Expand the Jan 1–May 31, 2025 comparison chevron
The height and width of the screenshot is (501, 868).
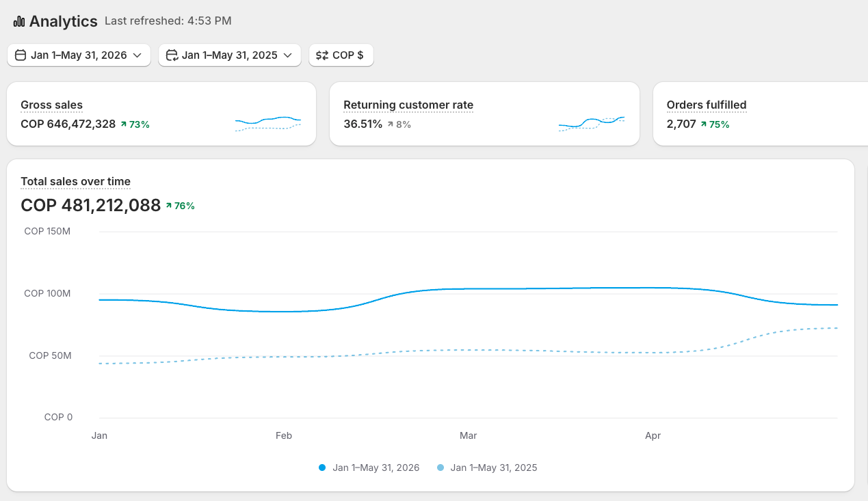point(287,55)
